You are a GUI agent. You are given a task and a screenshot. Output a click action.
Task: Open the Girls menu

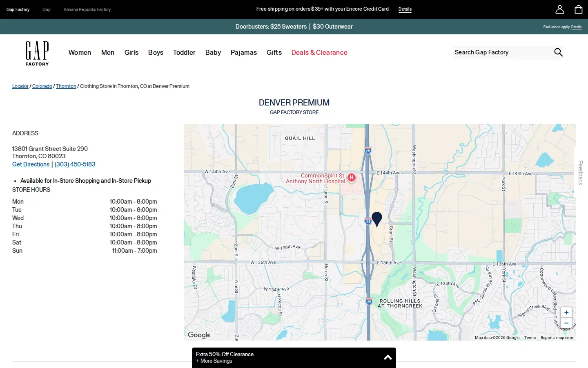[131, 52]
